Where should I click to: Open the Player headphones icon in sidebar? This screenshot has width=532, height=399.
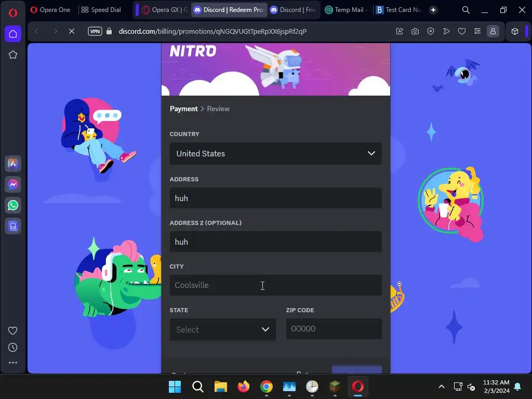click(13, 226)
